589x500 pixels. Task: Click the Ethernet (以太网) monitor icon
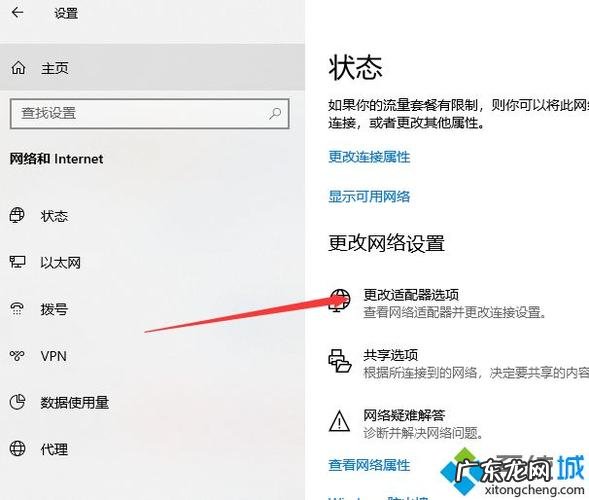coord(17,262)
